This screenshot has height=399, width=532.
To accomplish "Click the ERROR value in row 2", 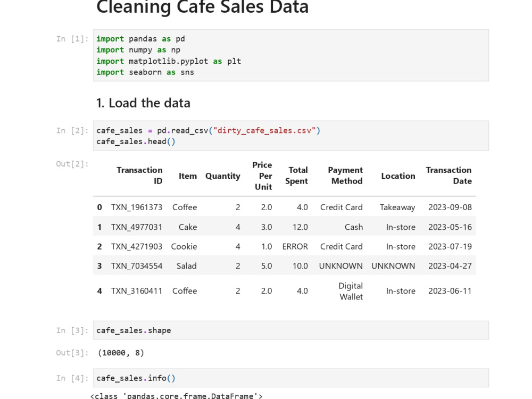I will [295, 246].
